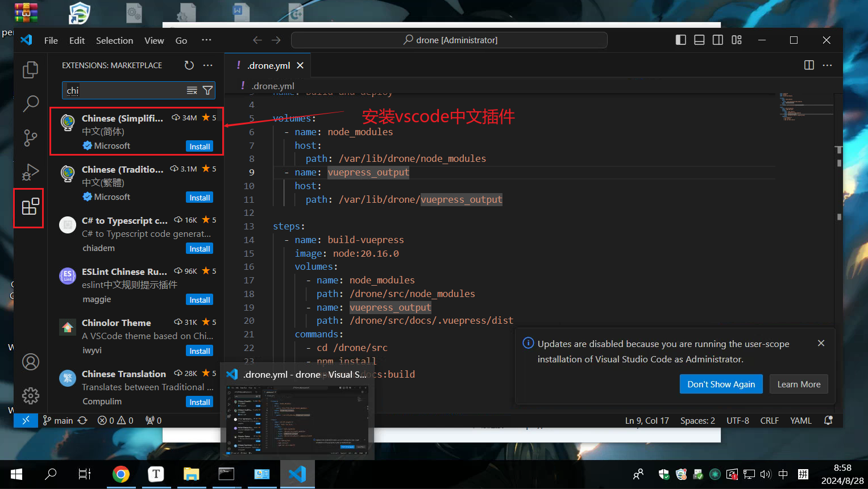Select the UTF-8 encoding status item
This screenshot has width=868, height=489.
pyautogui.click(x=738, y=420)
